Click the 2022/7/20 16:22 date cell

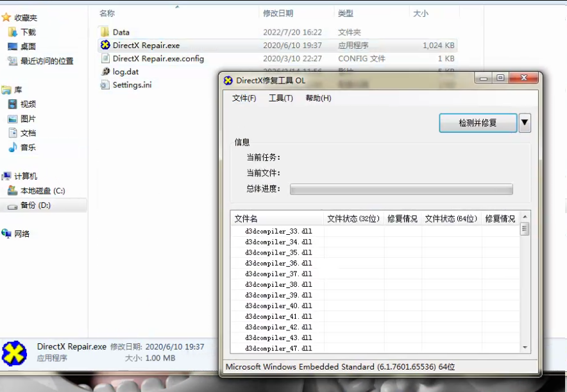[292, 32]
